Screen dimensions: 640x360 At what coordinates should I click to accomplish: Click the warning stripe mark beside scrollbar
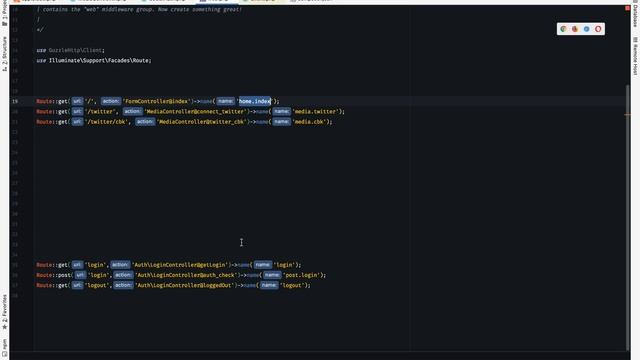tap(627, 115)
